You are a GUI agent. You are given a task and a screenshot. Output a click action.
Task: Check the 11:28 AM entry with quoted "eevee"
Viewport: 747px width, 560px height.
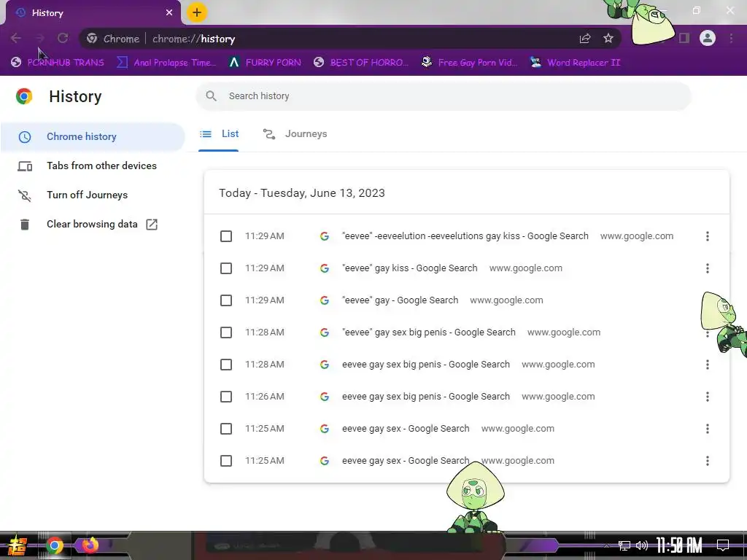click(x=226, y=332)
